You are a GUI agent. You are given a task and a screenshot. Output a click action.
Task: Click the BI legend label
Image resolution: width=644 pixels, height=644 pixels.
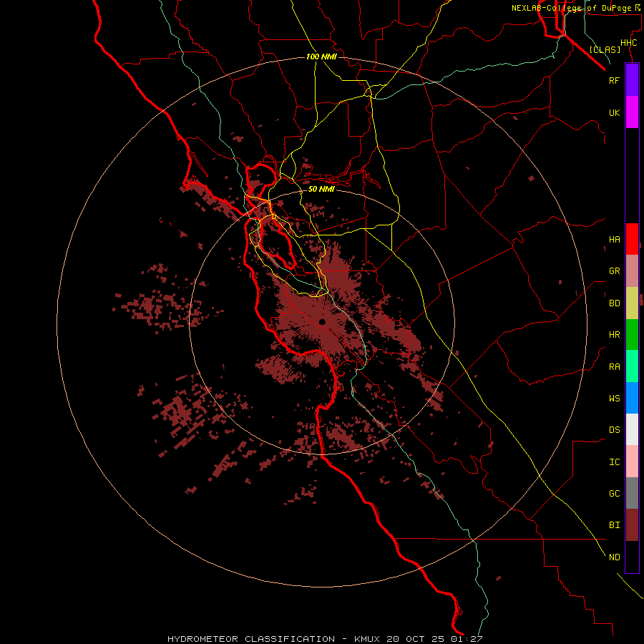614,525
